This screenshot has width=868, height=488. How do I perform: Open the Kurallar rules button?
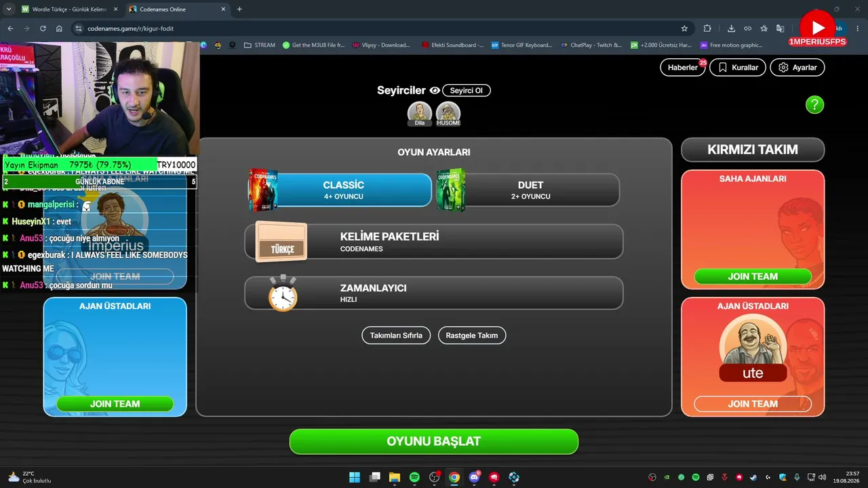pos(738,68)
